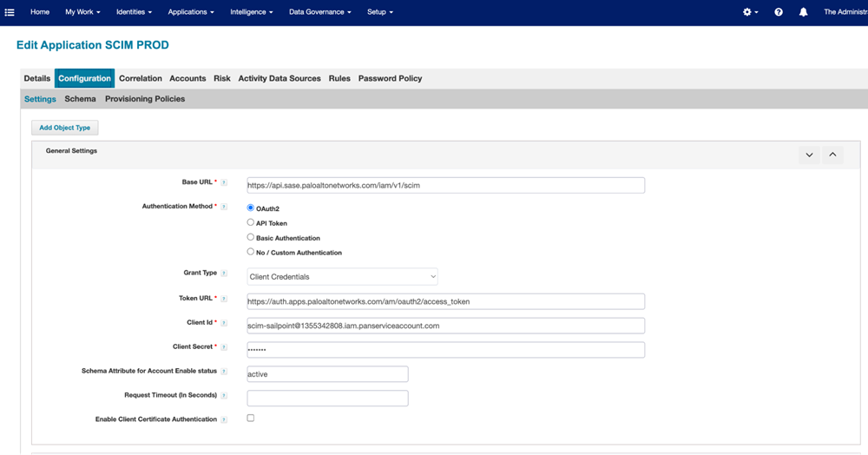Select the API Token radio button
Image resolution: width=868 pixels, height=455 pixels.
click(x=251, y=222)
